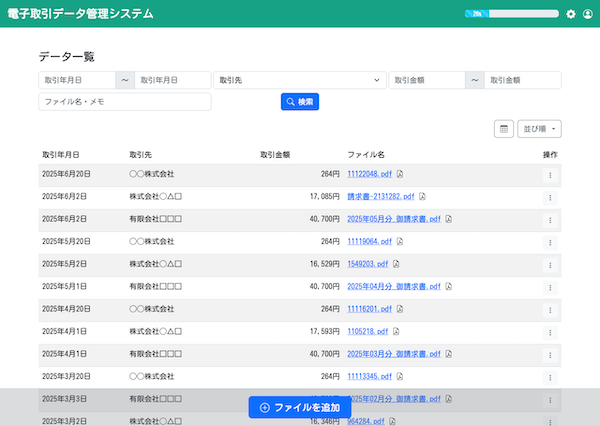Click PDF icon beside 2025年05月分_御請求書.pdf
The width and height of the screenshot is (600, 426).
coord(448,219)
